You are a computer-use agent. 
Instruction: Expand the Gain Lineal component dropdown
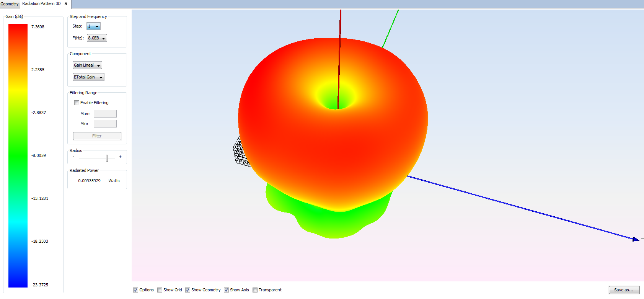(x=87, y=65)
